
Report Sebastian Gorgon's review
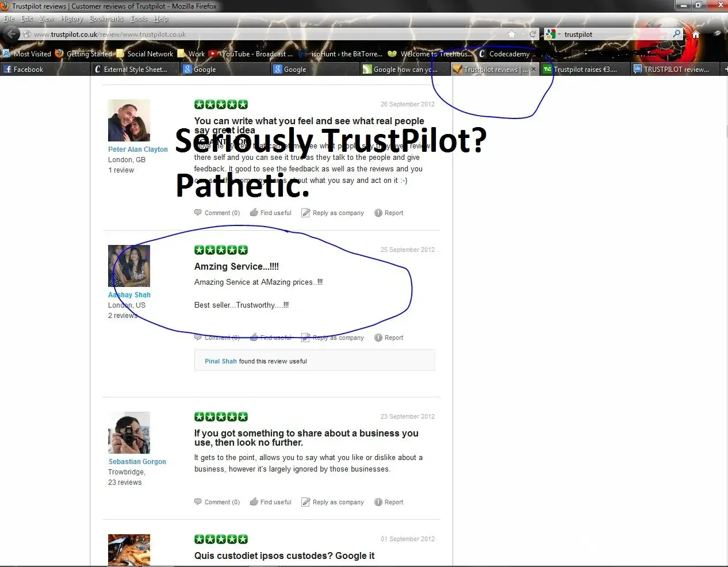389,502
